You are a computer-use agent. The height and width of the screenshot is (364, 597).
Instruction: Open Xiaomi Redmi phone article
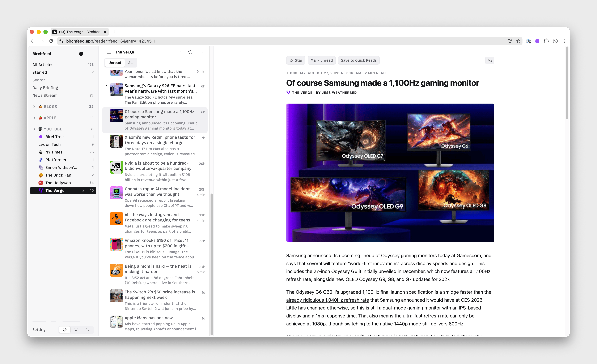[x=155, y=146]
